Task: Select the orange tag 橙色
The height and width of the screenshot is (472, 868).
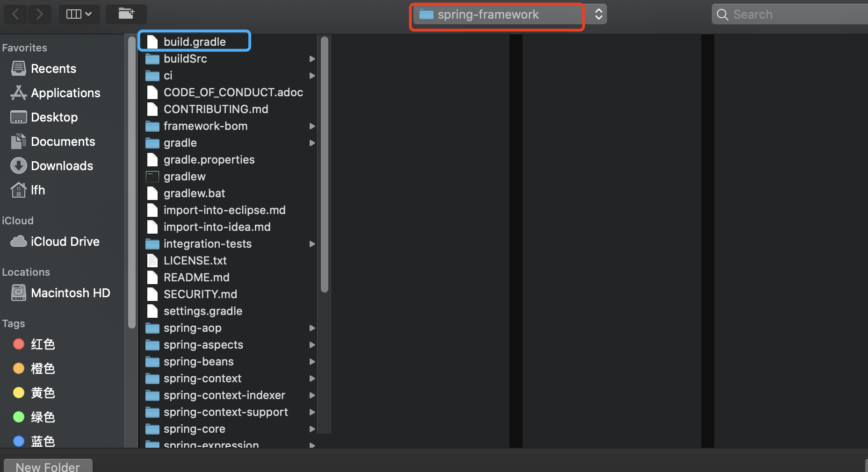Action: tap(34, 369)
